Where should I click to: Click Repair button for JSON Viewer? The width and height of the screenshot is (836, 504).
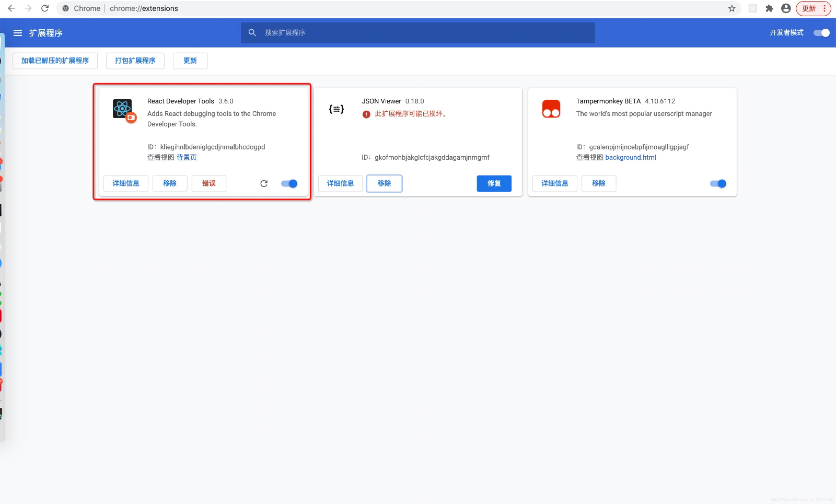tap(494, 183)
